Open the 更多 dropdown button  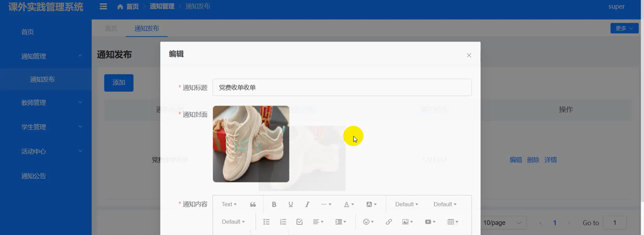coord(624,28)
